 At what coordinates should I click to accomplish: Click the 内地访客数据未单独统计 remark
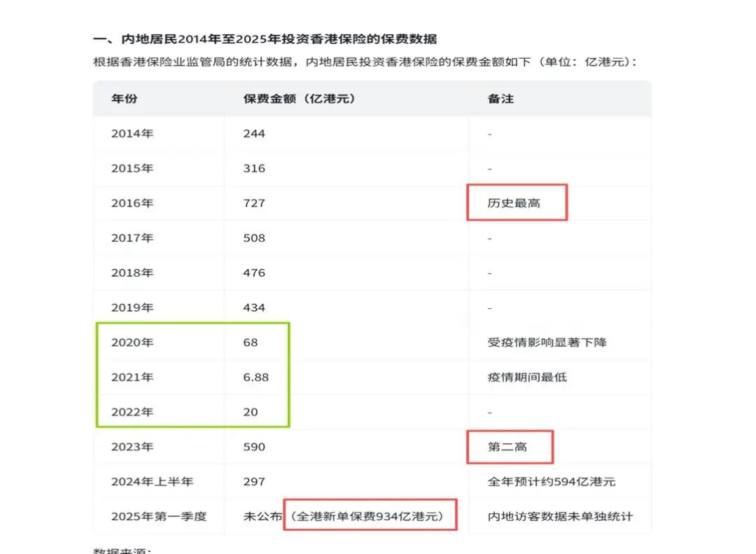pos(560,516)
